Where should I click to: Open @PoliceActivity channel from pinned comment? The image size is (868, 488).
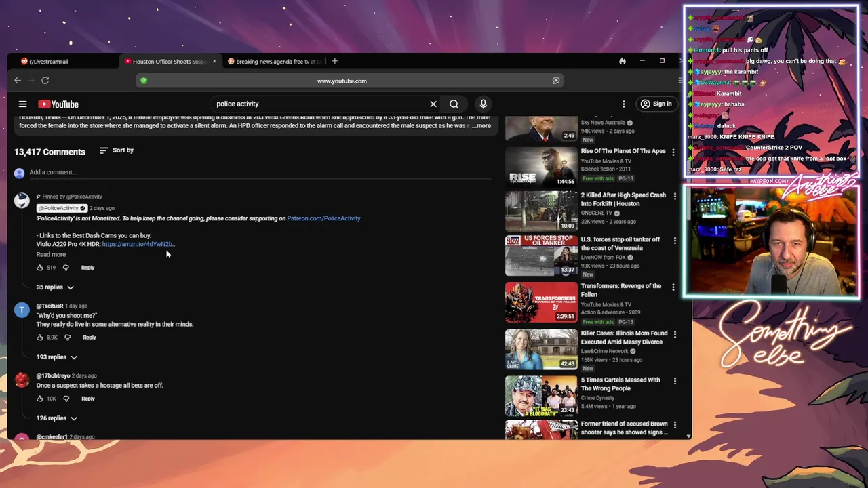(x=62, y=208)
